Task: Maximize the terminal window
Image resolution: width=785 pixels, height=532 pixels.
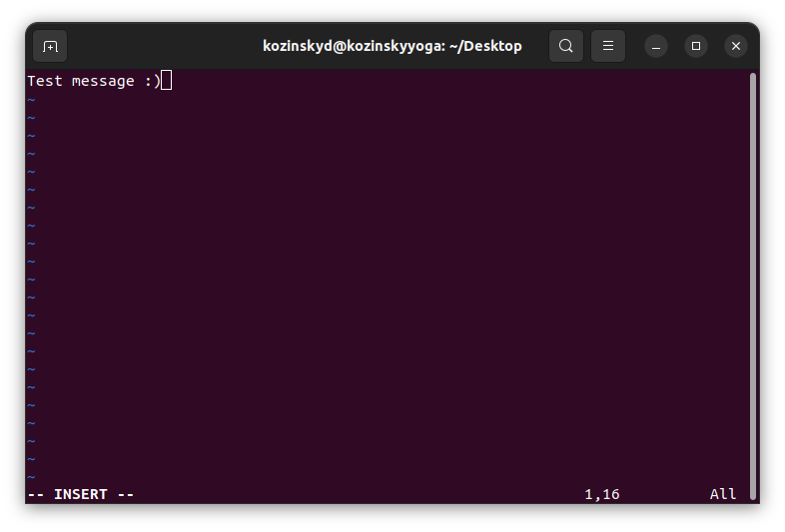Action: tap(696, 47)
